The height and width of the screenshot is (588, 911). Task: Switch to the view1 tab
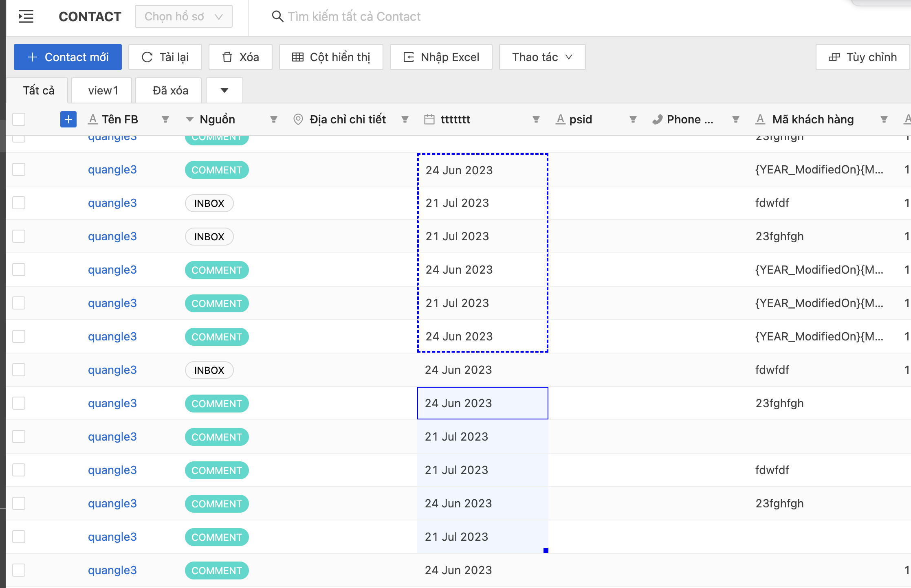pos(102,90)
